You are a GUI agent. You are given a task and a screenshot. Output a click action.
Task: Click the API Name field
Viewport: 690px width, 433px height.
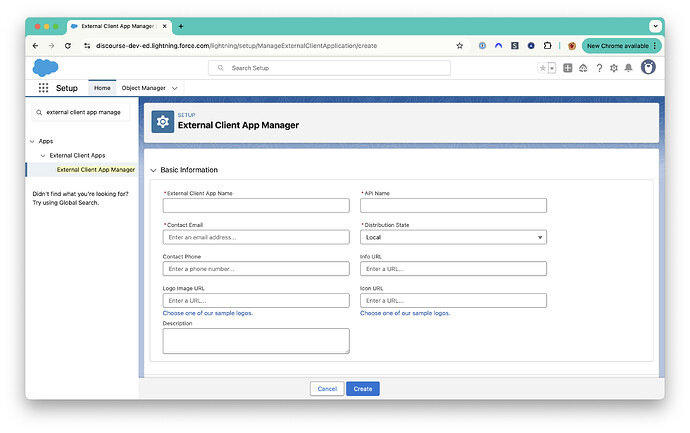pos(453,205)
